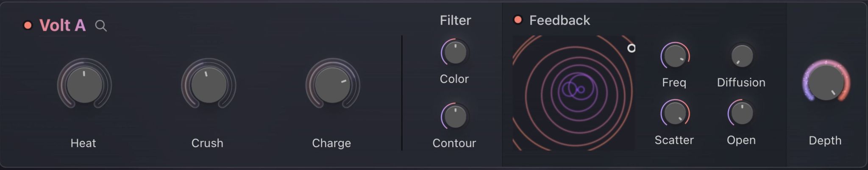868x170 pixels.
Task: Click the concentric rings feedback visualizer
Action: 573,92
